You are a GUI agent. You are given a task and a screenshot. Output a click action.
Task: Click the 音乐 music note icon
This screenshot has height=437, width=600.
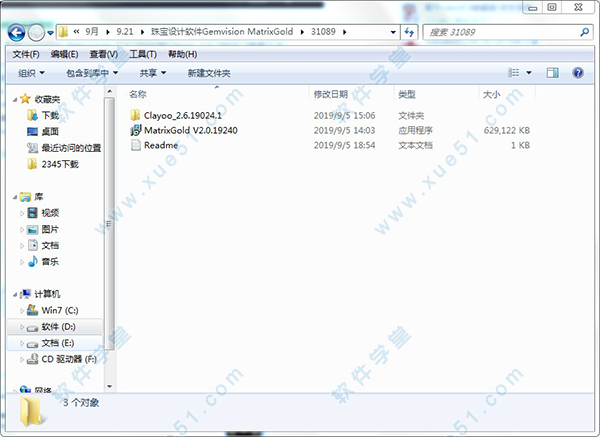tap(33, 261)
